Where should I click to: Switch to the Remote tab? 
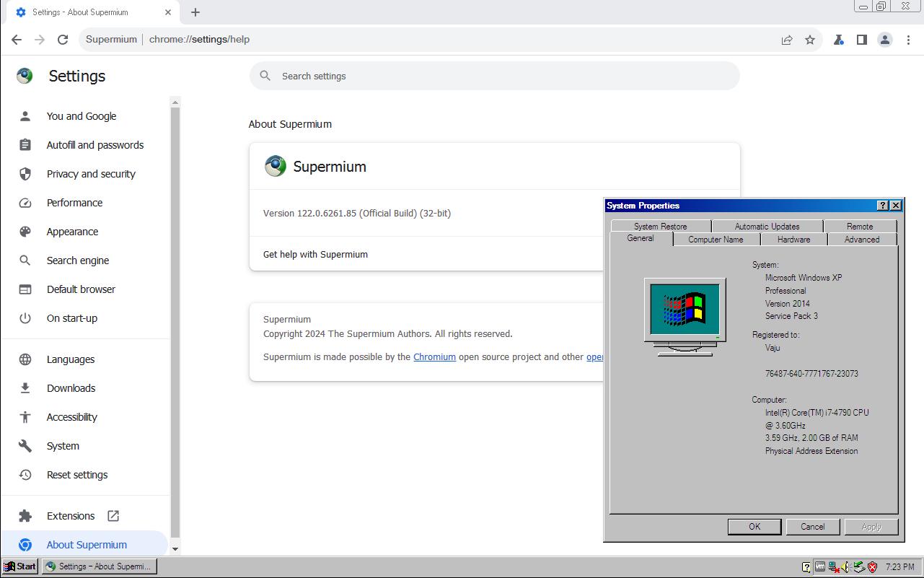[860, 226]
